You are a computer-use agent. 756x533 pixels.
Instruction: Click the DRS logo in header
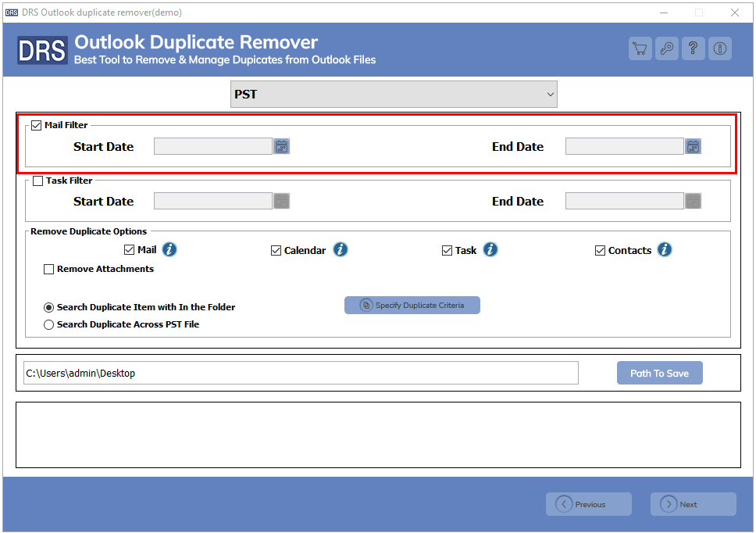click(x=42, y=50)
